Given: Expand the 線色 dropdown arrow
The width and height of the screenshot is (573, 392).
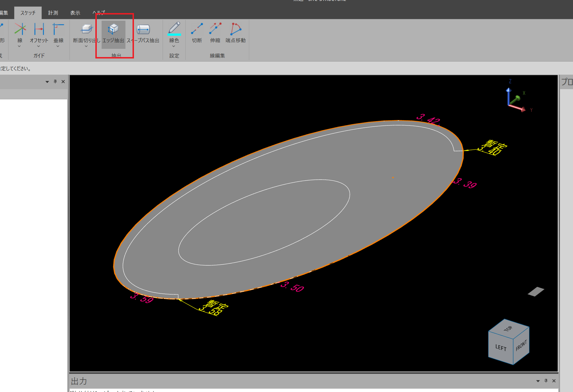Looking at the screenshot, I should [174, 46].
